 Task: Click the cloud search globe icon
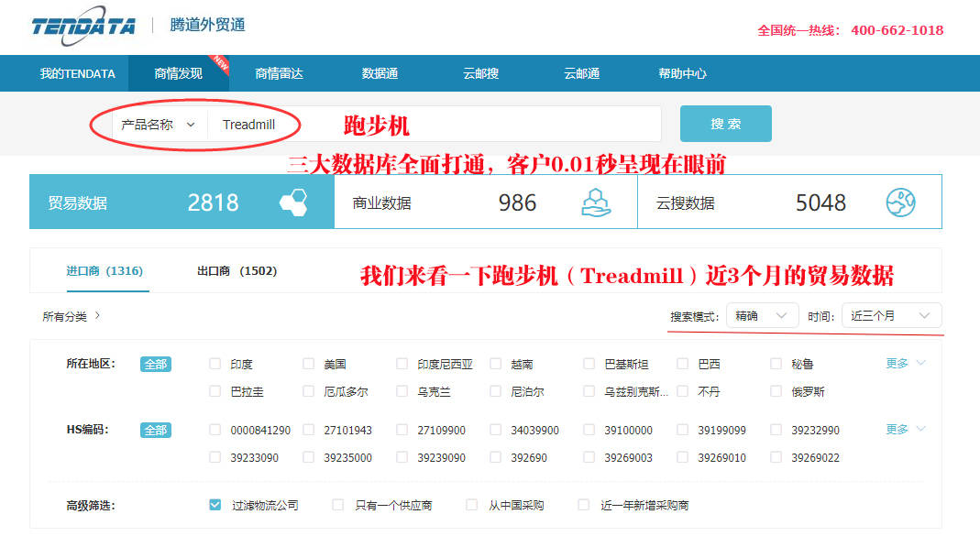tap(900, 202)
